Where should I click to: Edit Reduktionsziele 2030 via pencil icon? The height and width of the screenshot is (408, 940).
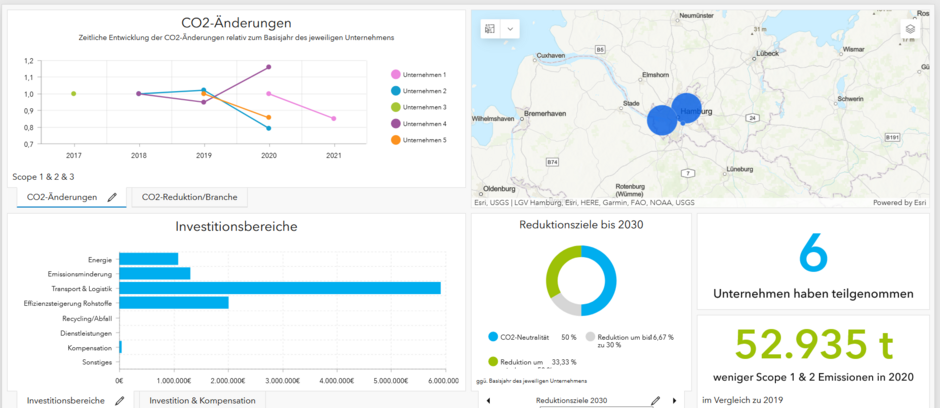click(655, 400)
